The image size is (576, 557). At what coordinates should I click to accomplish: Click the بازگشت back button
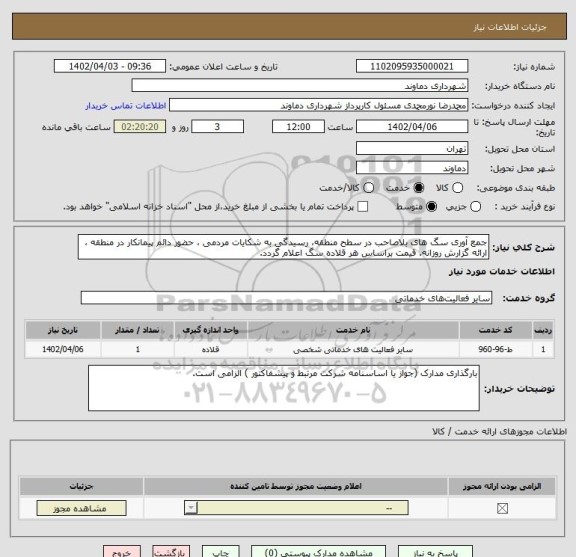tap(171, 552)
